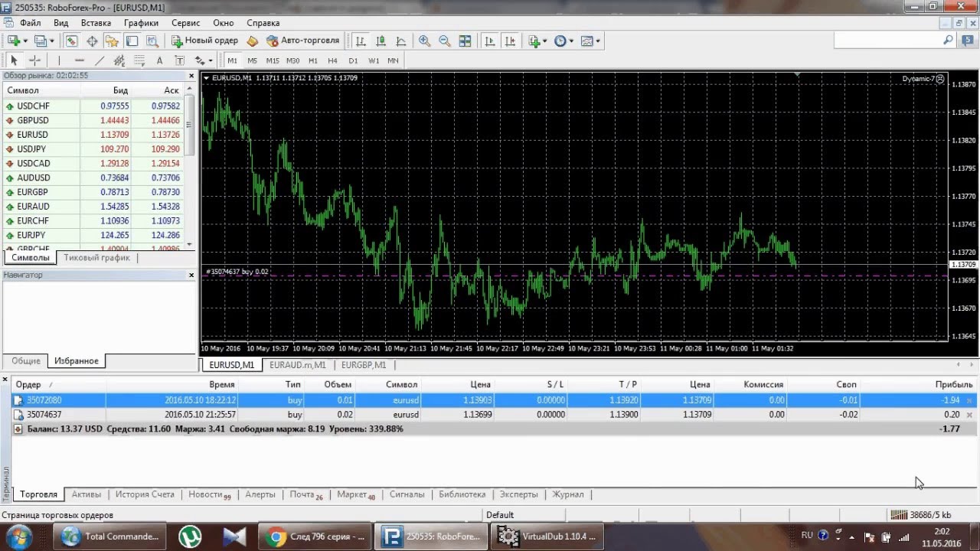Switch to Тиковый график tab
Image resolution: width=980 pixels, height=551 pixels.
point(96,258)
